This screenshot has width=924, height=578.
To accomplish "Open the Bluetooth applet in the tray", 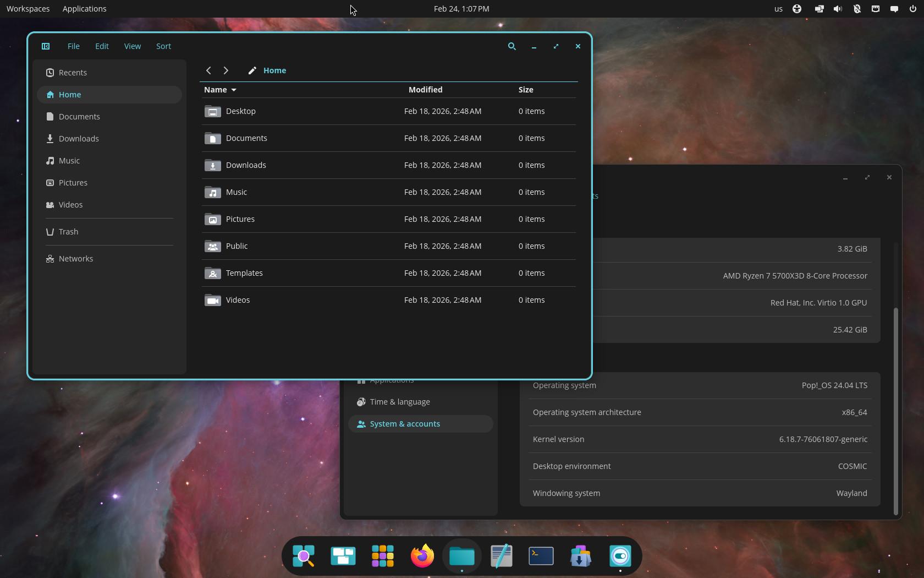I will pyautogui.click(x=856, y=9).
